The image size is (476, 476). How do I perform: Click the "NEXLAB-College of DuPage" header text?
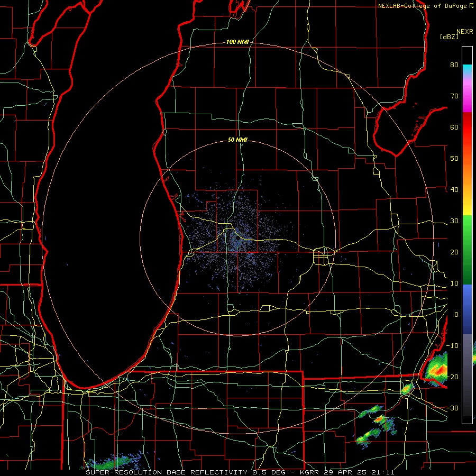(x=422, y=6)
